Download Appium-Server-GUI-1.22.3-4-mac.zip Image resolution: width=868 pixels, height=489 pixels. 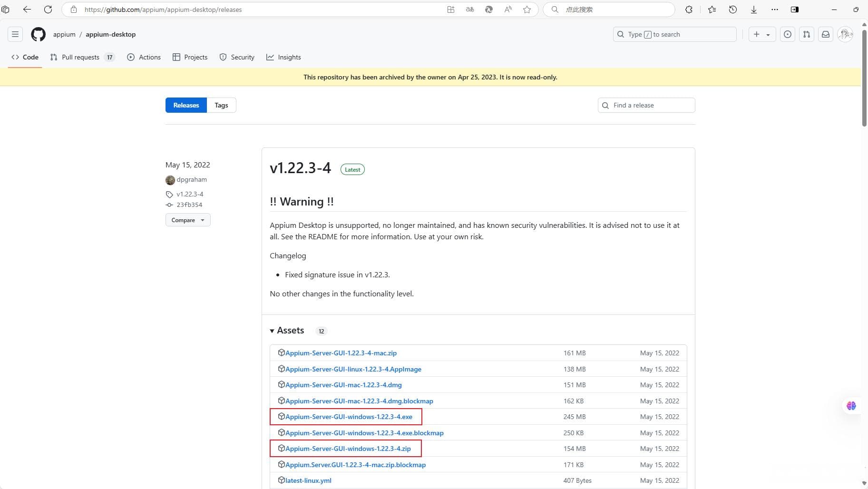click(x=341, y=353)
